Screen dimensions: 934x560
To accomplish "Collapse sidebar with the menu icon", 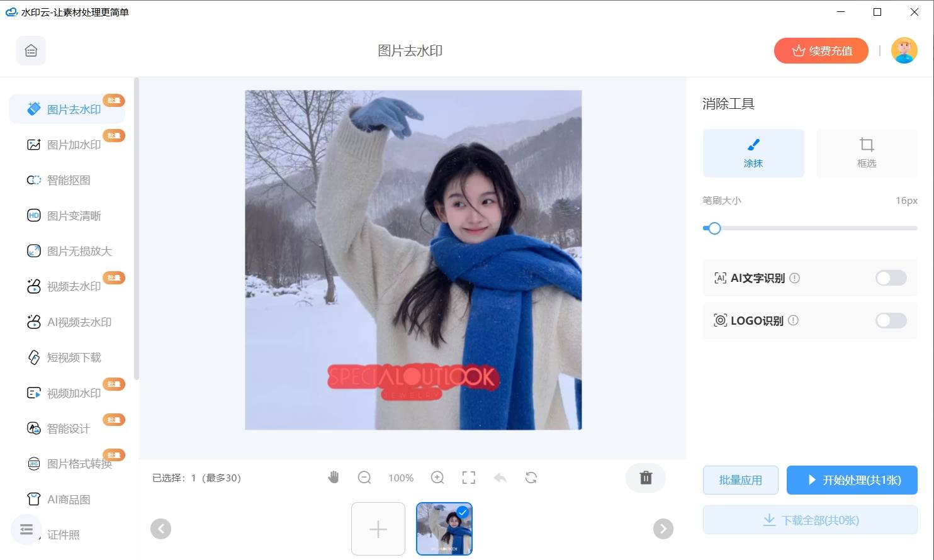I will tap(26, 530).
